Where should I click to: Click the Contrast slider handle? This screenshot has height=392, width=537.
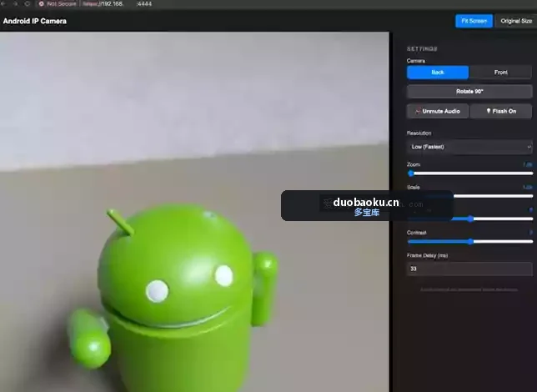pos(470,242)
